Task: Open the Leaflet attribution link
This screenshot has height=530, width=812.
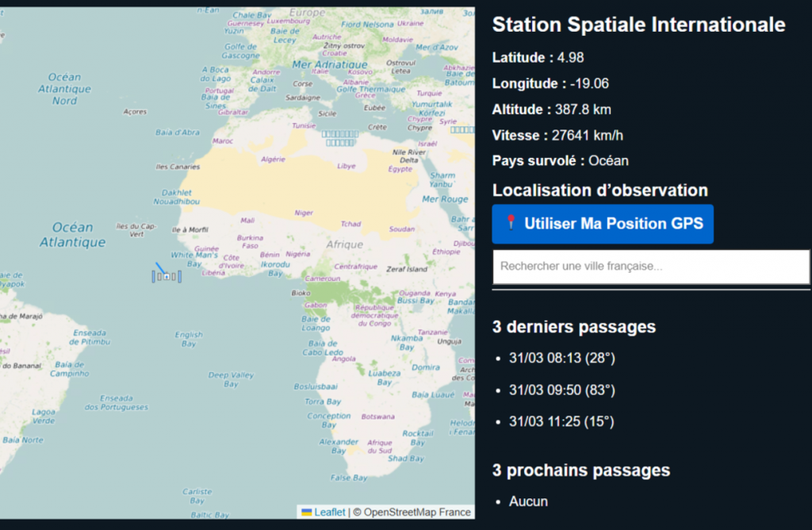Action: click(x=329, y=513)
